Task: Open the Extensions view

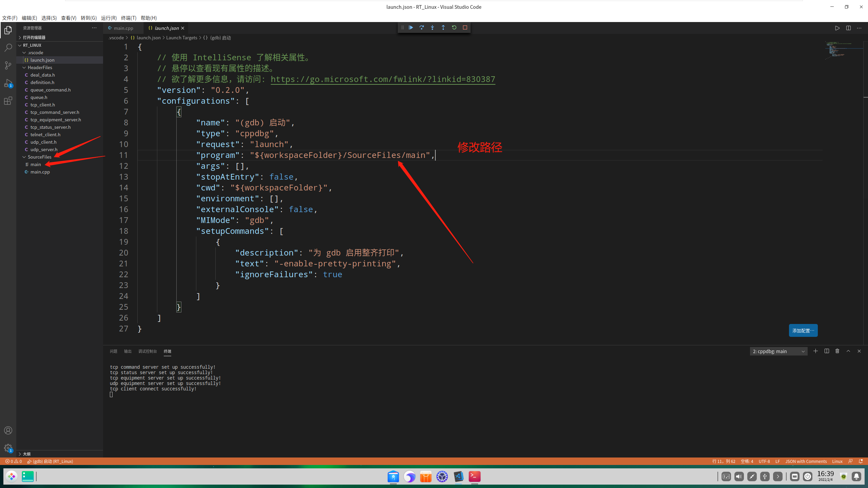Action: coord(8,101)
